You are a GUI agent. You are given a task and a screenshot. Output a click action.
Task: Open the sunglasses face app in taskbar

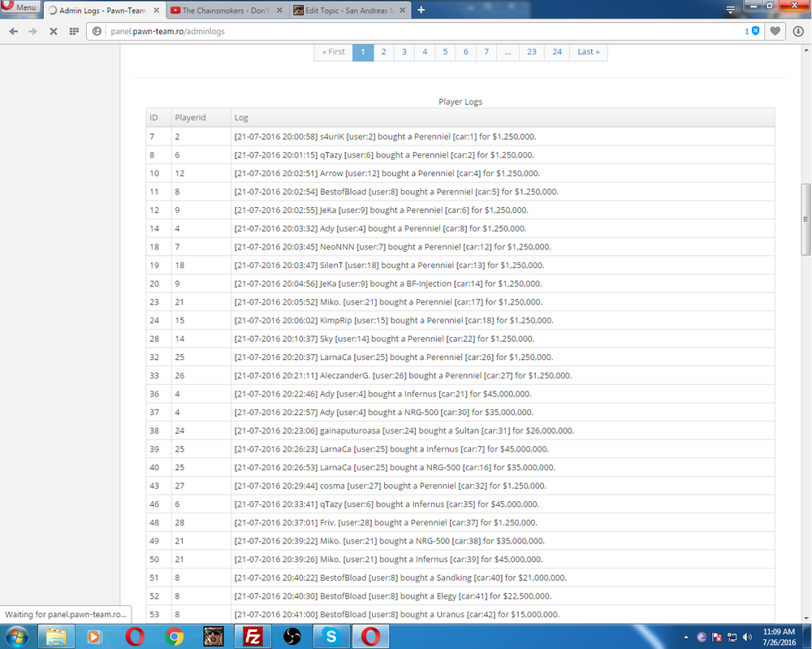click(x=214, y=637)
